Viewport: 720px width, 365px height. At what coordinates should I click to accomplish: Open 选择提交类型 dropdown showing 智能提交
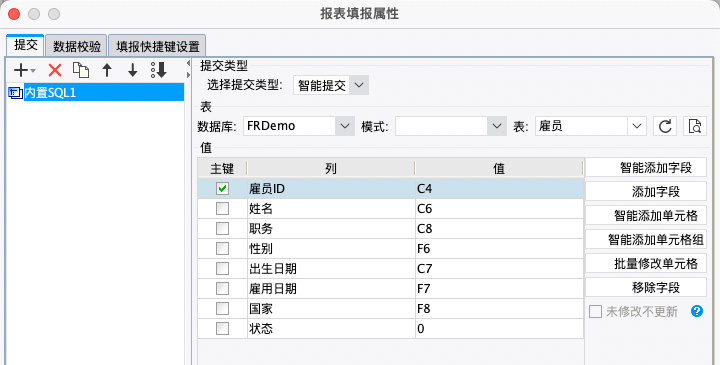(x=331, y=85)
